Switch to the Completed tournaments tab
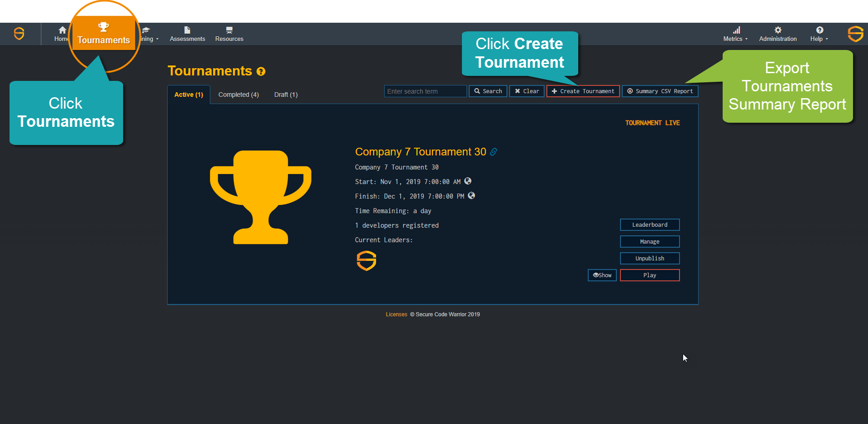The height and width of the screenshot is (424, 868). pos(238,94)
